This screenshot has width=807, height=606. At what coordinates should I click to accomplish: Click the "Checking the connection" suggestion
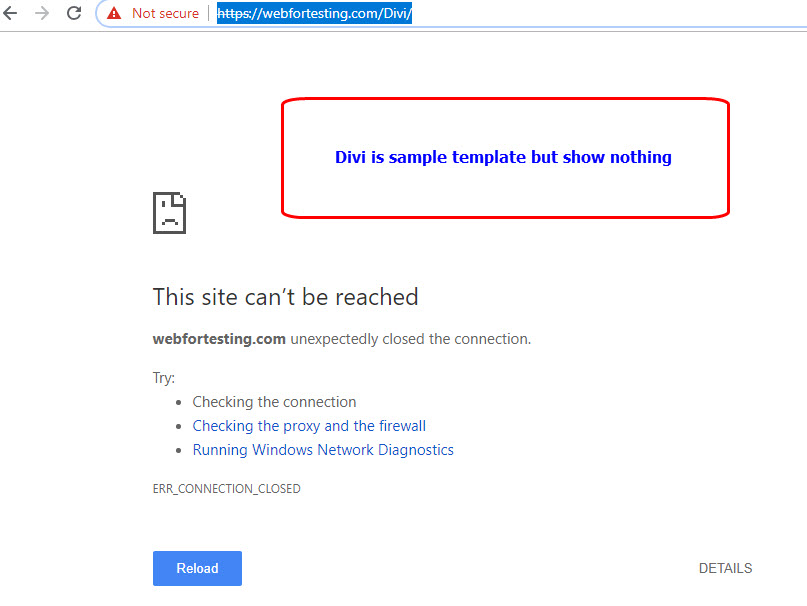tap(274, 402)
